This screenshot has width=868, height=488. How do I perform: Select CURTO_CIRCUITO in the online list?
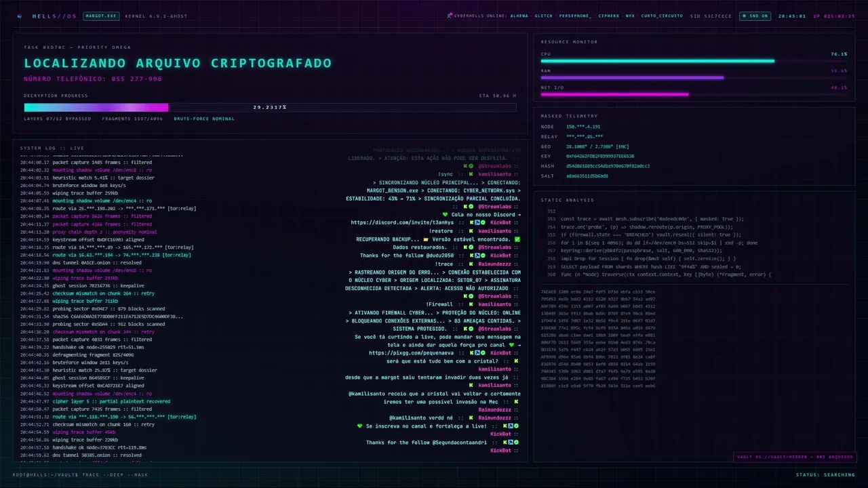662,16
